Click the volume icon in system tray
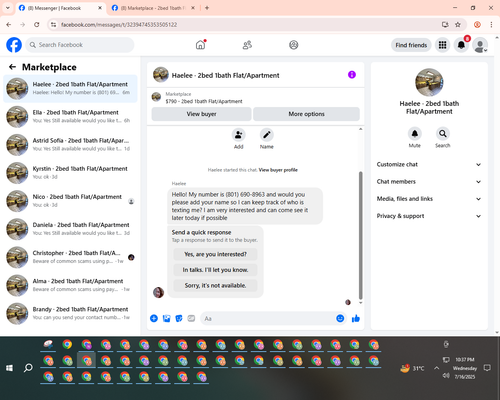 [446, 376]
